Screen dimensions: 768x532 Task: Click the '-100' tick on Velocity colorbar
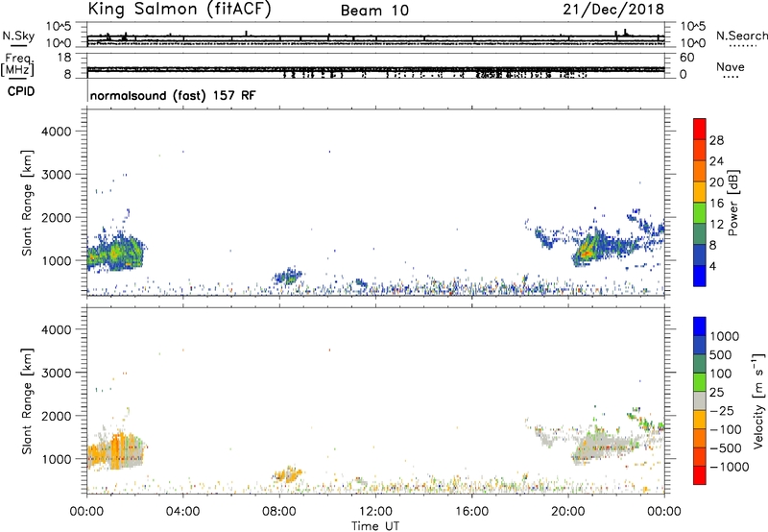726,429
